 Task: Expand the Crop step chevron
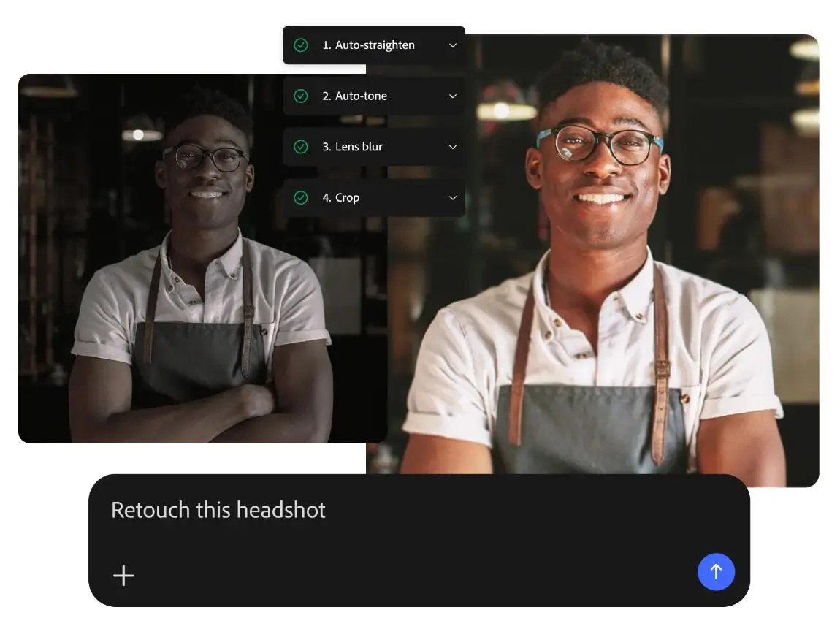click(x=453, y=198)
